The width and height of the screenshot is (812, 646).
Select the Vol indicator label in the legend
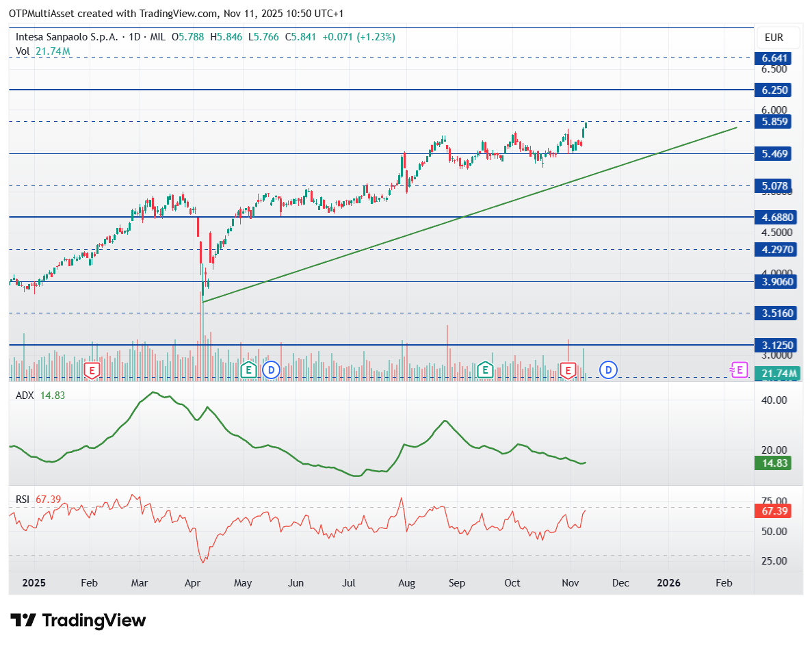pyautogui.click(x=23, y=51)
